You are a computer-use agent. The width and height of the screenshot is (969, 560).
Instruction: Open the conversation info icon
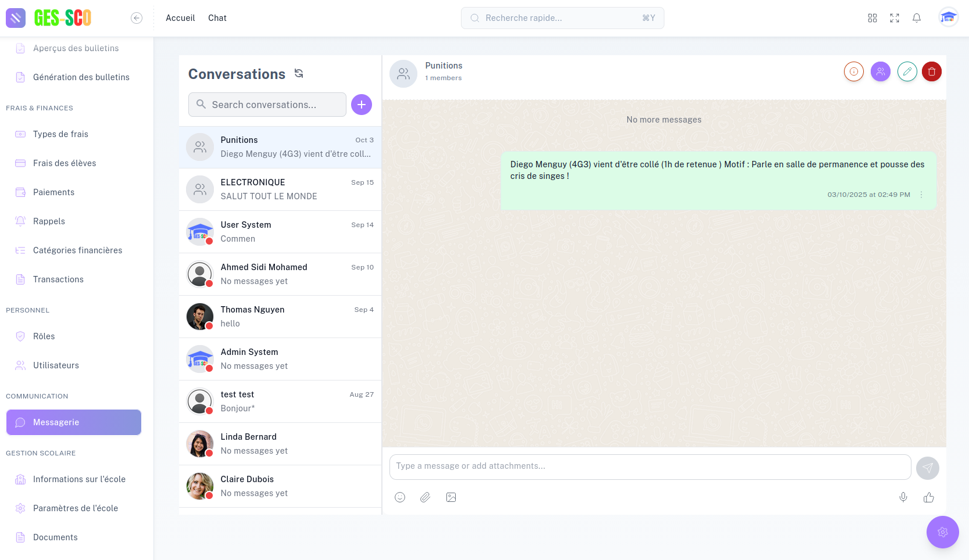pyautogui.click(x=853, y=71)
